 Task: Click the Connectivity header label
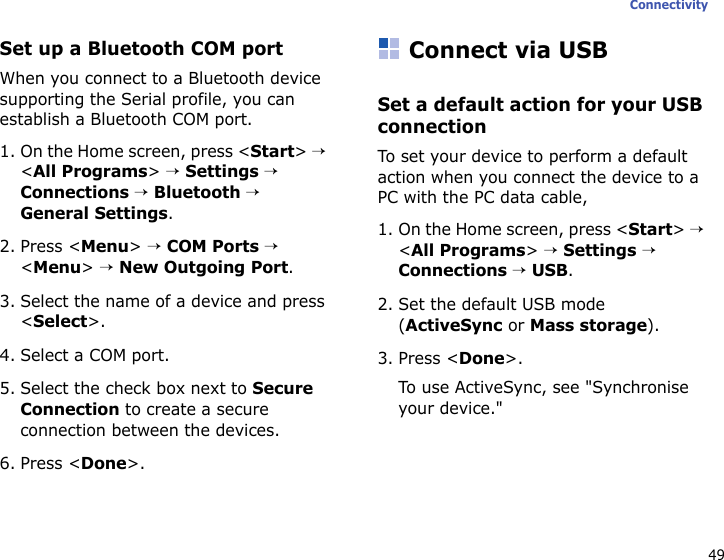[668, 6]
